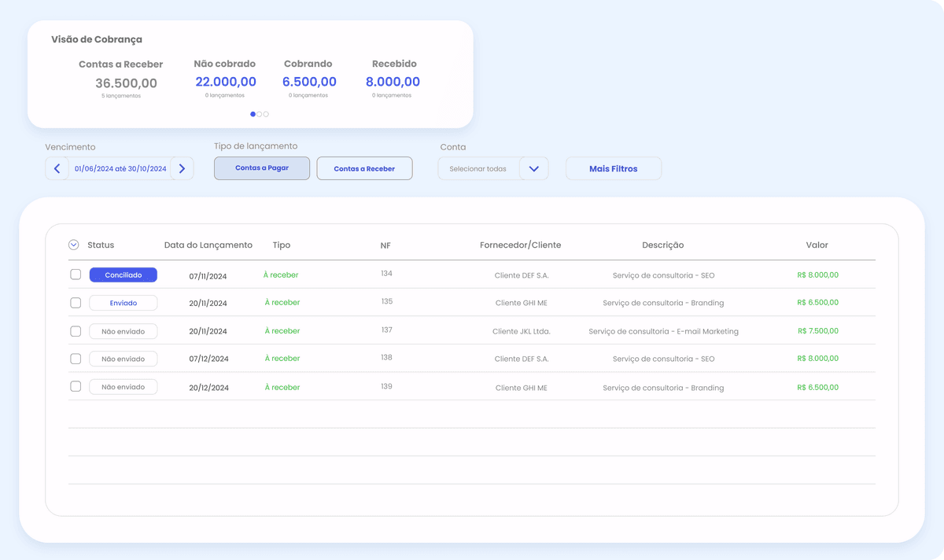Switch to the Contas a Pagar filter

pos(261,168)
